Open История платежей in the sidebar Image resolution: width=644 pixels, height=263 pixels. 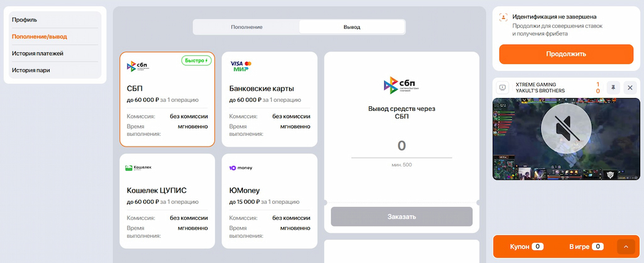(54, 53)
